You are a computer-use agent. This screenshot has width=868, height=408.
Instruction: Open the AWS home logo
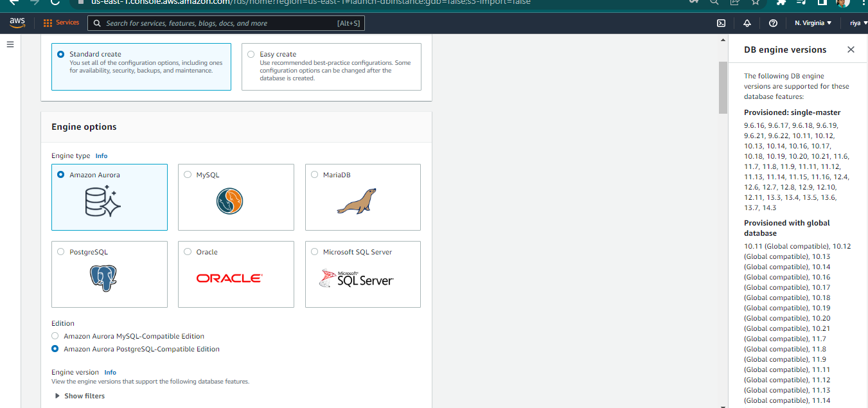coord(17,22)
